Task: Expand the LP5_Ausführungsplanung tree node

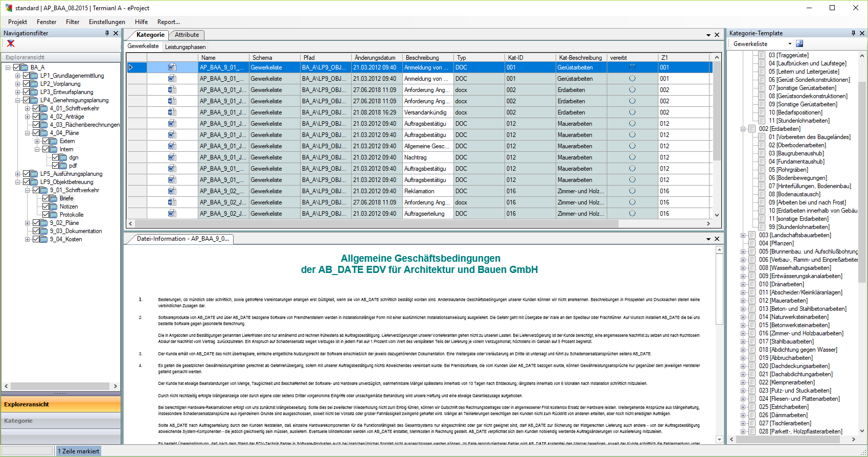Action: click(x=18, y=174)
